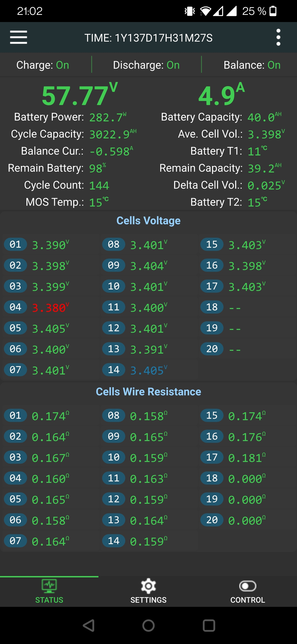Select cell 14 blue voltage reading
Viewport: 297px width, 644px height.
148,370
